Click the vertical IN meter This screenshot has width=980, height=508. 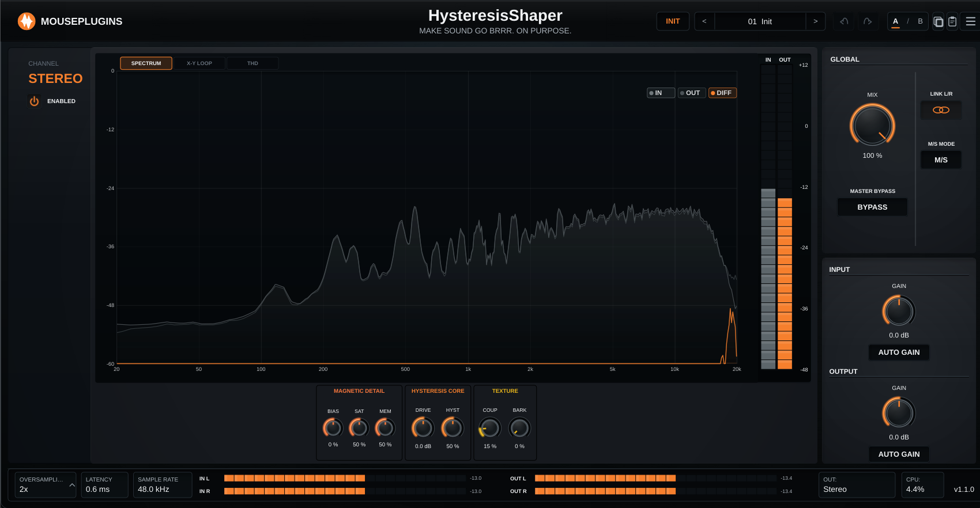[x=768, y=217]
